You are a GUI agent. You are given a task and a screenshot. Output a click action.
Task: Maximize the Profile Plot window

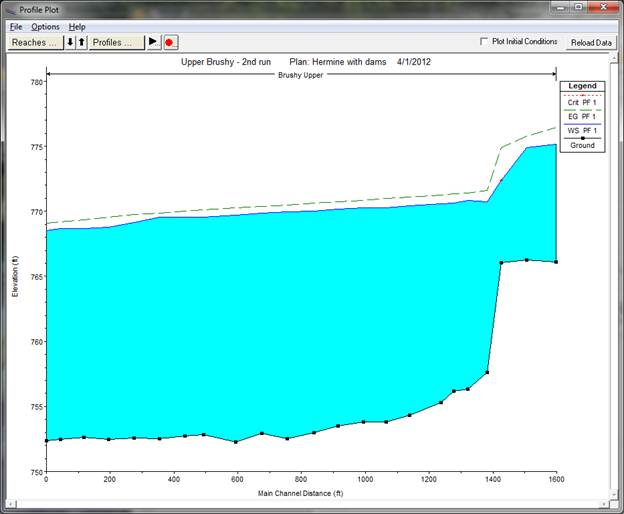[579, 7]
